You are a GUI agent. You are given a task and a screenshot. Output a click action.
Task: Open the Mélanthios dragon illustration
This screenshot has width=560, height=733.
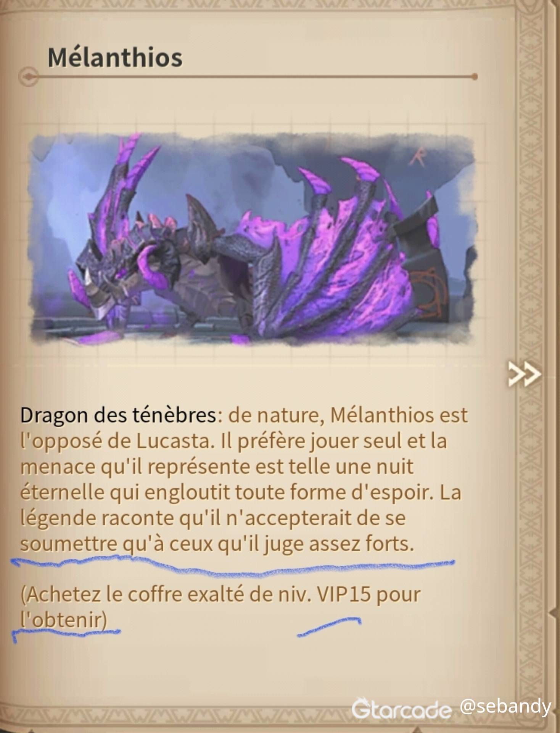[x=253, y=239]
